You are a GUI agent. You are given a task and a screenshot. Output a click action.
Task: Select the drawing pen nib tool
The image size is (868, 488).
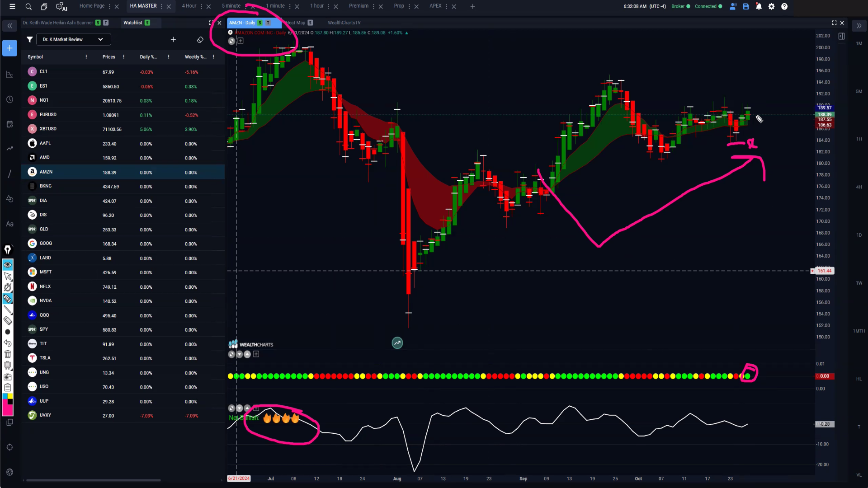(x=8, y=249)
